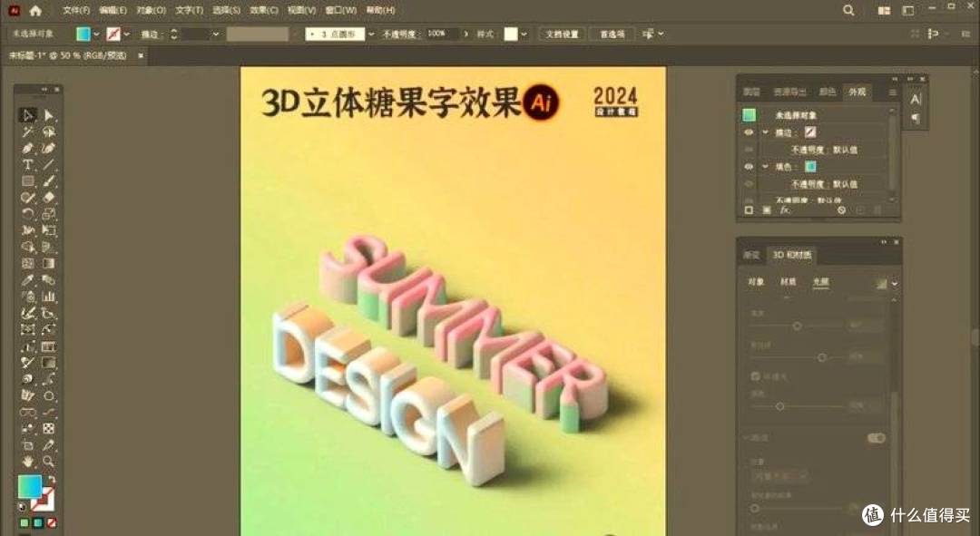Image resolution: width=980 pixels, height=536 pixels.
Task: Open stroke color dropdown in control bar
Action: [127, 34]
